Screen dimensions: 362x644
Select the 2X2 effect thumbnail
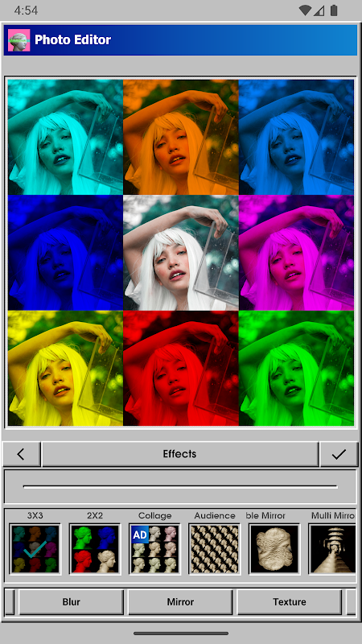[x=95, y=549]
